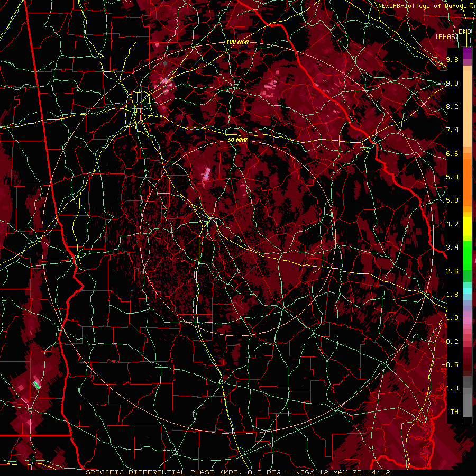Click the yellow band of the color bar
Screen dimensions: 476x476
(x=467, y=226)
